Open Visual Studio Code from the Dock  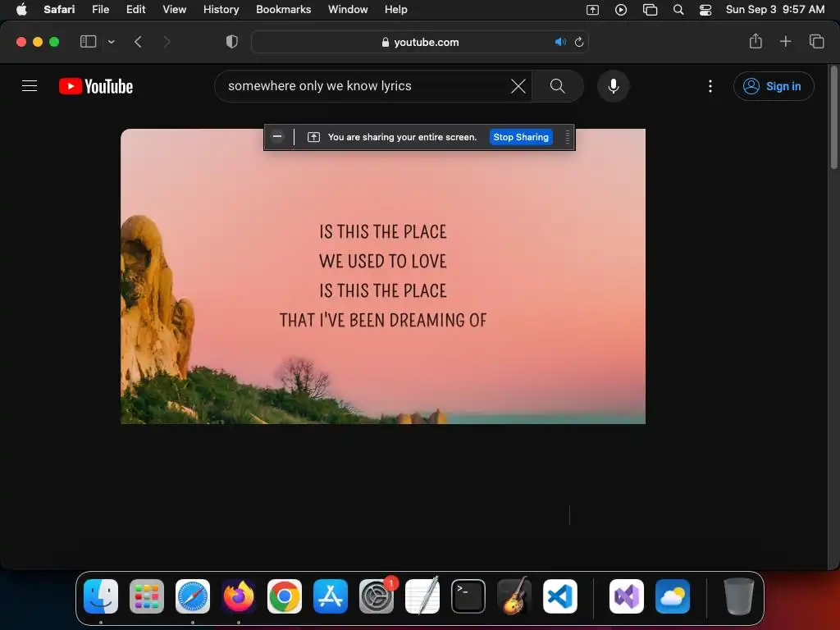(x=559, y=596)
